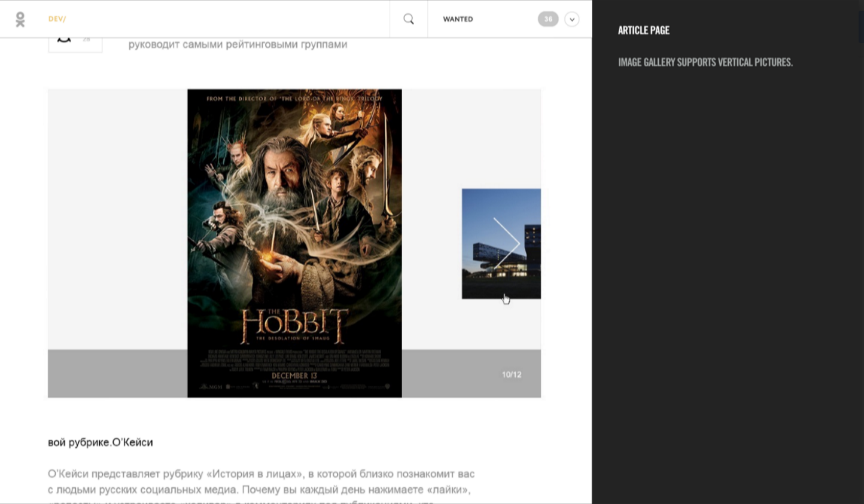Click the Image Gallery Supports Vertical Pictures text
The width and height of the screenshot is (864, 504).
pyautogui.click(x=705, y=62)
